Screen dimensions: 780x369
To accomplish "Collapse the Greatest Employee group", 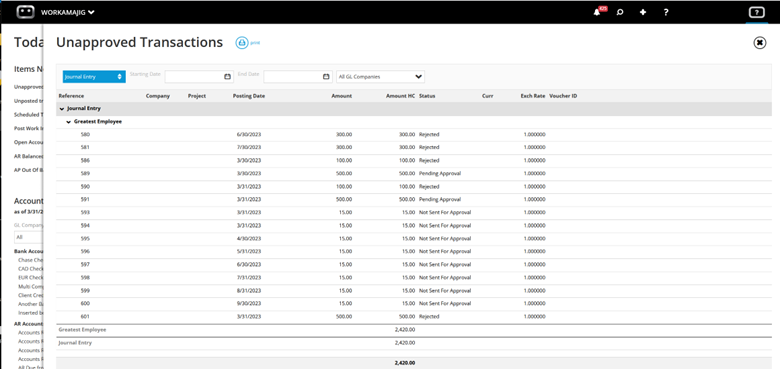I will 69,121.
